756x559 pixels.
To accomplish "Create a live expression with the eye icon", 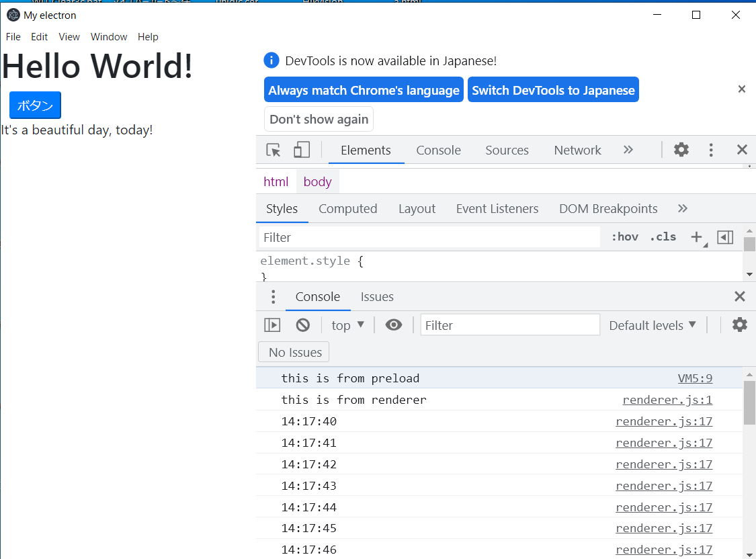I will (394, 325).
